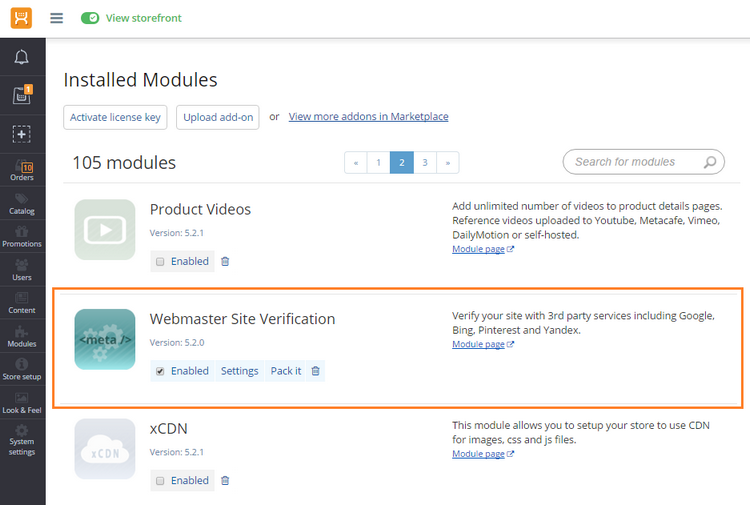Go to previous page arrow in pagination
This screenshot has height=505, width=750.
coord(356,163)
